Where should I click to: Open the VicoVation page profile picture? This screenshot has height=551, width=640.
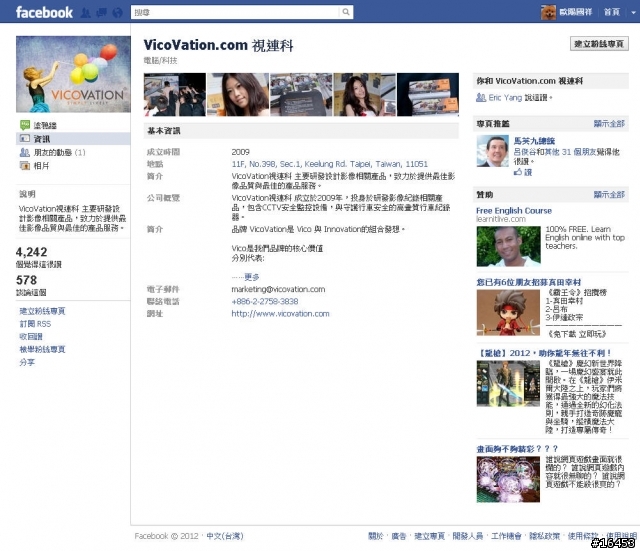click(x=73, y=74)
